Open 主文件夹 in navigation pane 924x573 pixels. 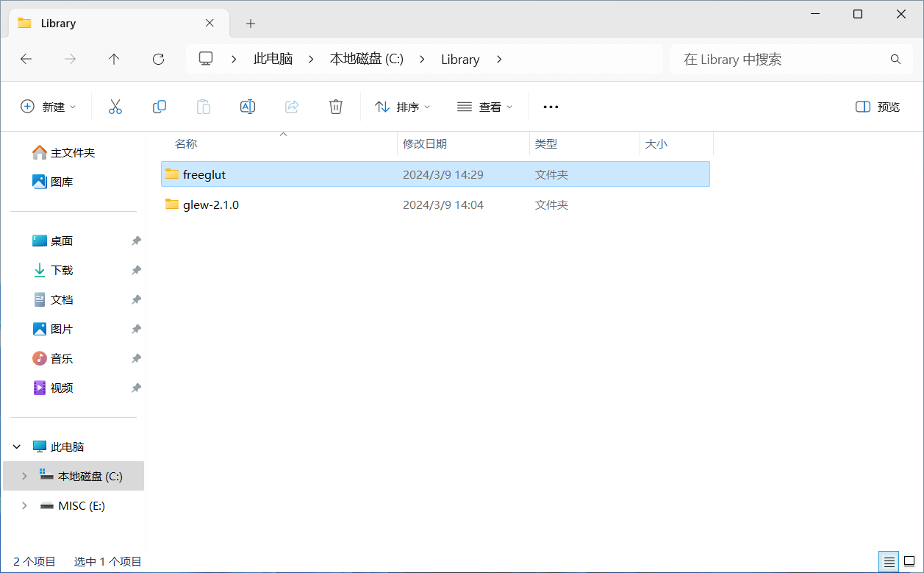74,152
